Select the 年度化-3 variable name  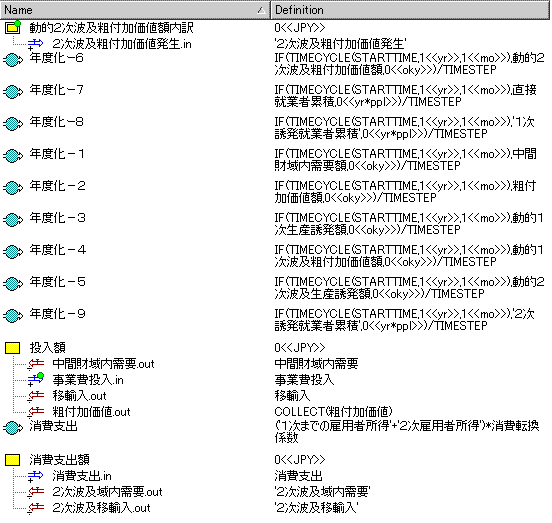click(x=57, y=218)
